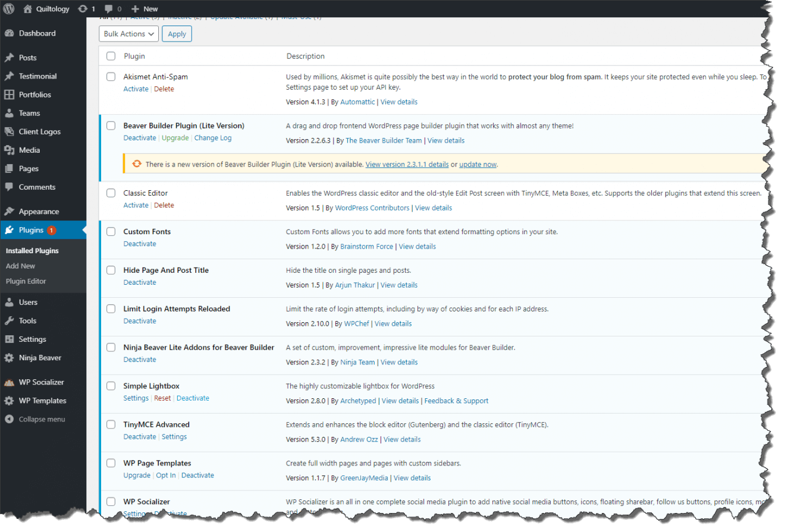Deactivate the Ninja Beaver Lite Addons plugin
Image resolution: width=785 pixels, height=532 pixels.
(140, 360)
